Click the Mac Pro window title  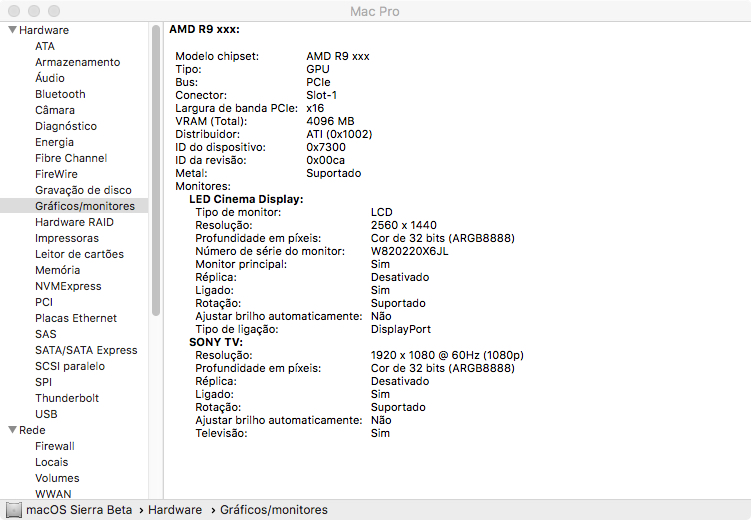(375, 11)
